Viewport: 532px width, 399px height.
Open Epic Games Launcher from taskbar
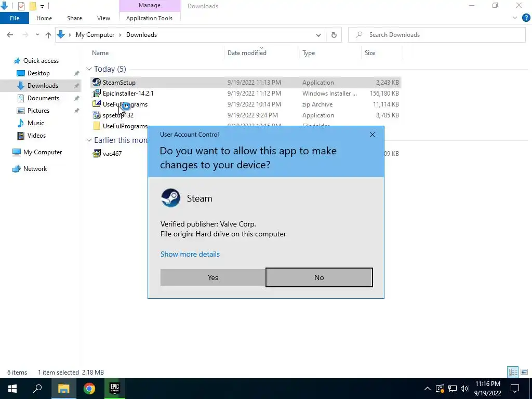(x=114, y=389)
